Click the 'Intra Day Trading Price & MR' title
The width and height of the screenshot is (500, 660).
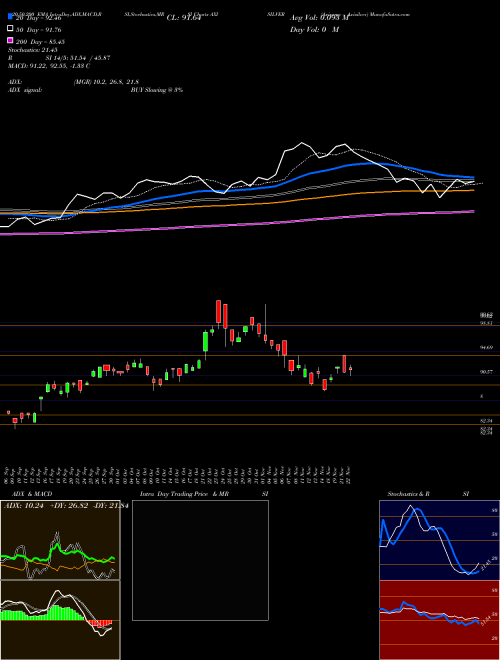click(184, 494)
